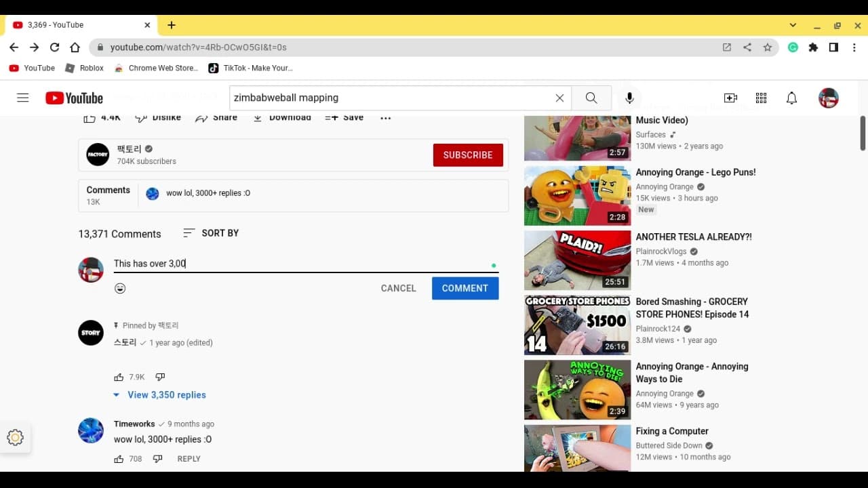Expand View 3,350 replies
The image size is (868, 488).
[159, 395]
